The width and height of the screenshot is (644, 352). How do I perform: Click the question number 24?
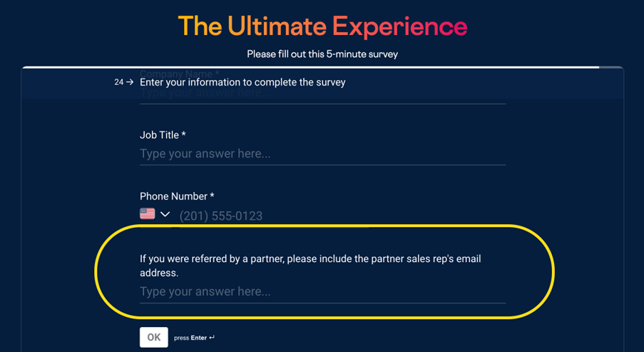pyautogui.click(x=118, y=82)
